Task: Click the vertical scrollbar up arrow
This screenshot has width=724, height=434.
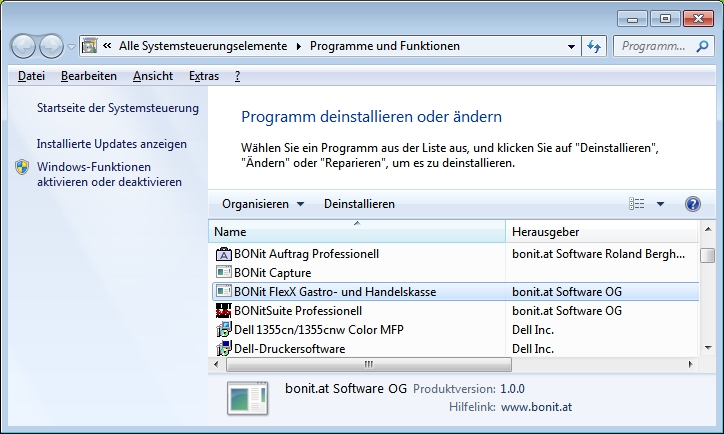Action: click(x=708, y=229)
